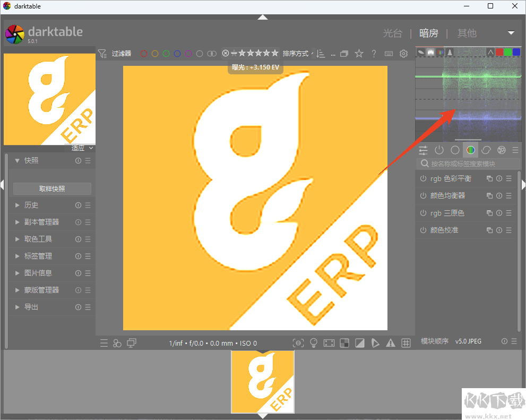Screen dimensions: 526x420
Task: Open the global preferences gear icon
Action: click(403, 54)
